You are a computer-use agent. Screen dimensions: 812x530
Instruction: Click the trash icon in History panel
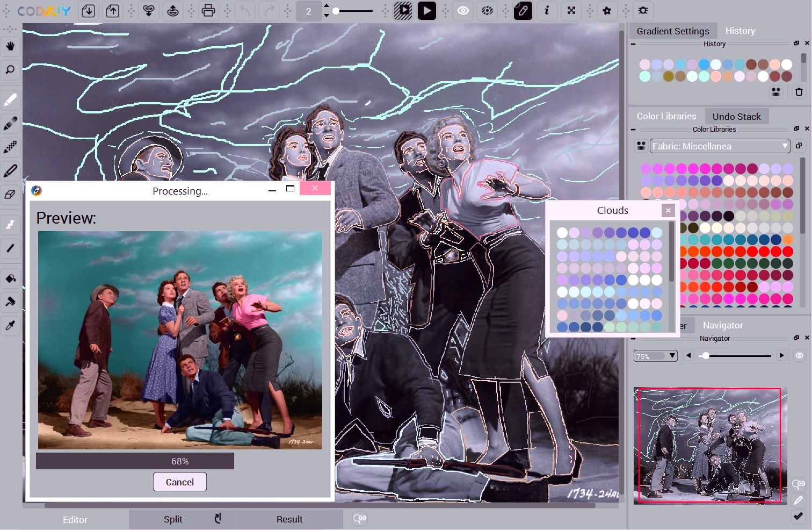[799, 92]
